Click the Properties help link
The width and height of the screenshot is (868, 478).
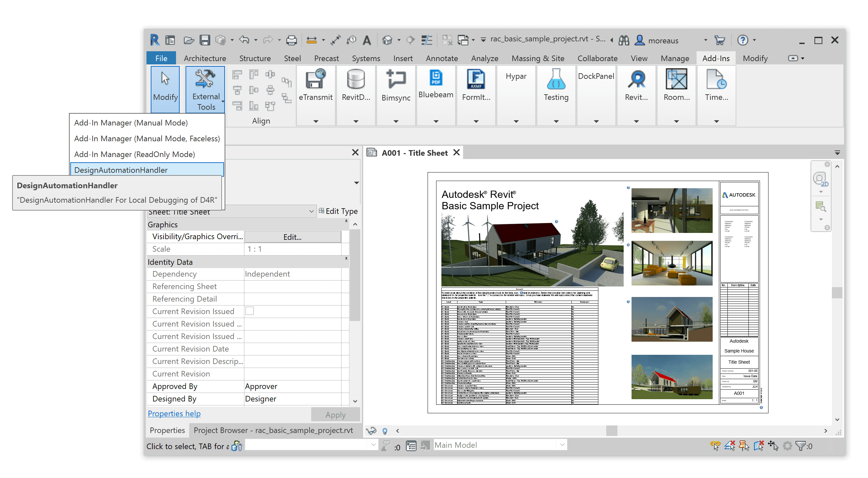pyautogui.click(x=174, y=414)
